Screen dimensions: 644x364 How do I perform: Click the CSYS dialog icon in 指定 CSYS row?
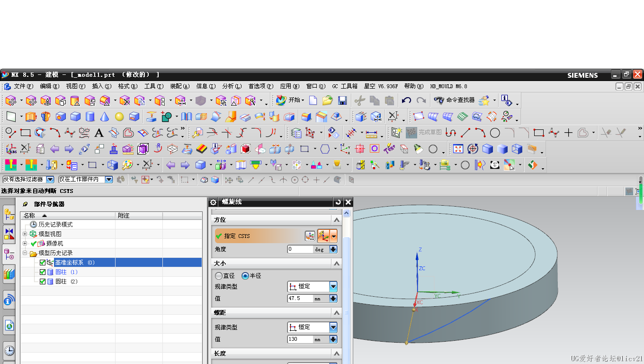pos(310,236)
